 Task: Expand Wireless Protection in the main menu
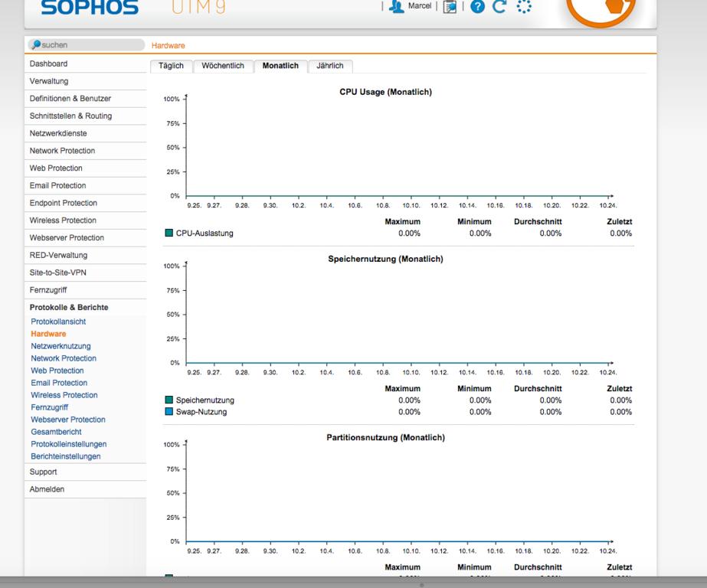[x=86, y=220]
